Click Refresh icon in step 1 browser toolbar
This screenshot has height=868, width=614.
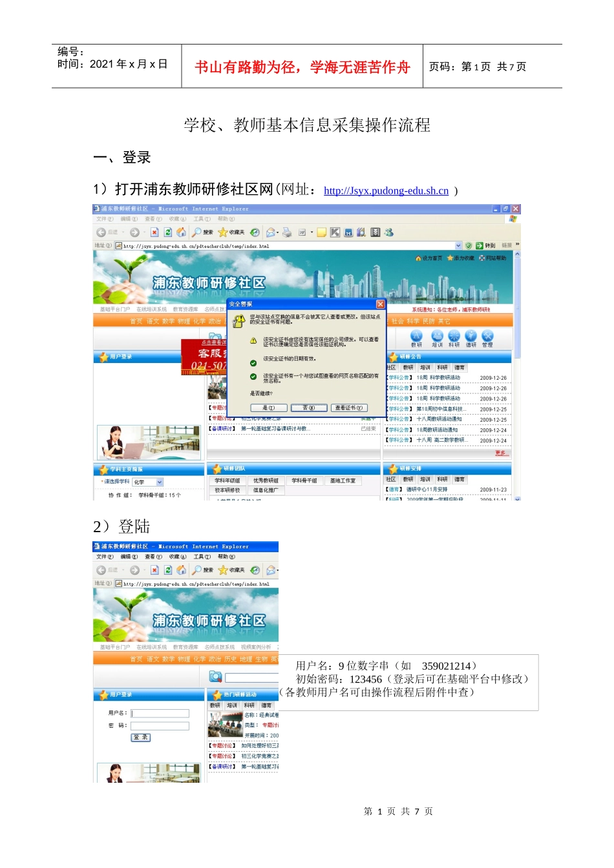click(168, 232)
